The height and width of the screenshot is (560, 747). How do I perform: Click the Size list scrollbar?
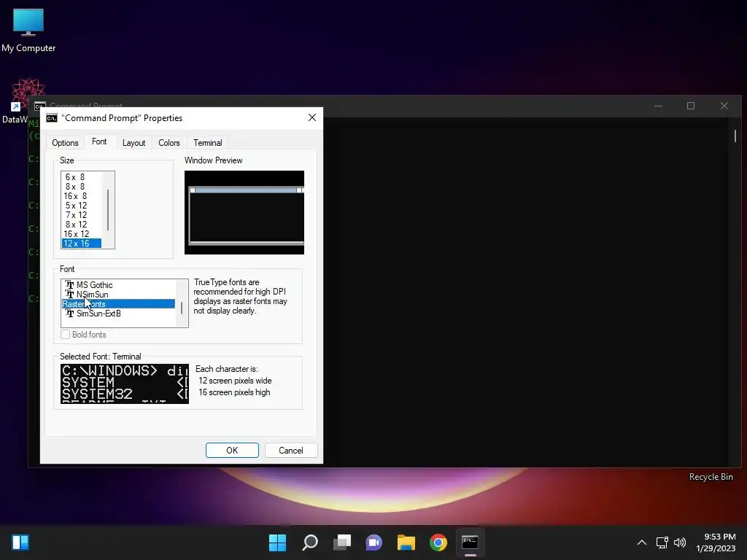click(x=108, y=210)
